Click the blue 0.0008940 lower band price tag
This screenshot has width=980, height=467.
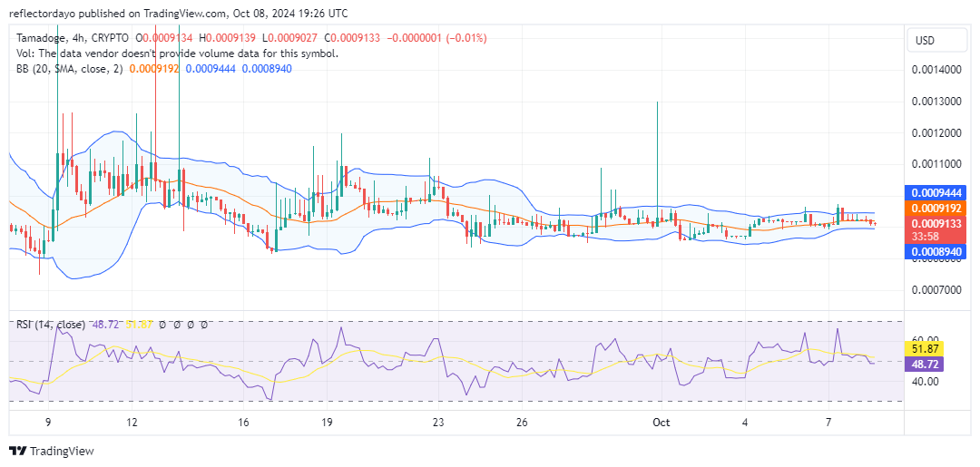coord(936,251)
